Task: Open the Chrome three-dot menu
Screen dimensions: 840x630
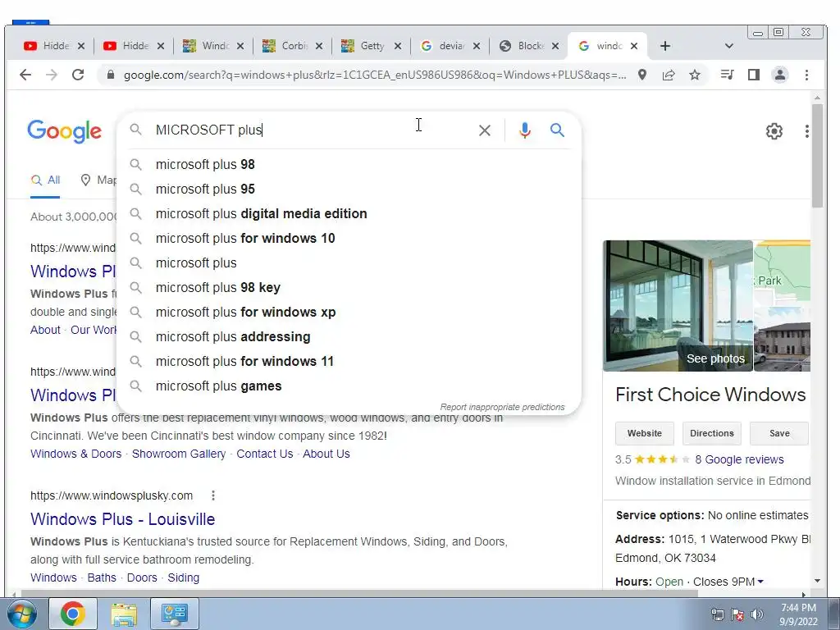Action: click(x=806, y=75)
